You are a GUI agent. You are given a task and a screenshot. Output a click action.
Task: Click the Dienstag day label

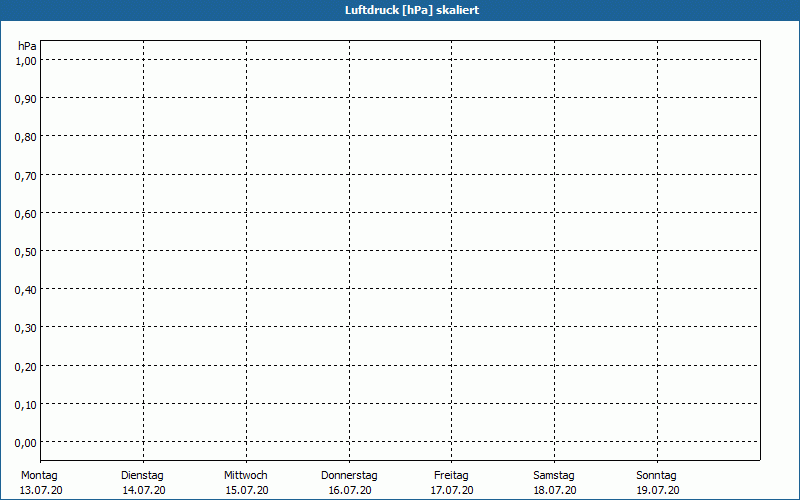[x=142, y=475]
